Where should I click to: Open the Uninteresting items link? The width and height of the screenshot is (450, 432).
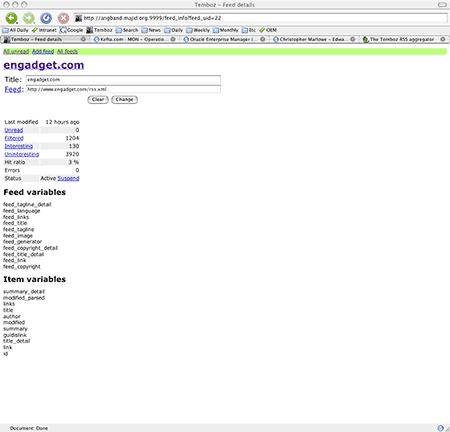(x=22, y=154)
